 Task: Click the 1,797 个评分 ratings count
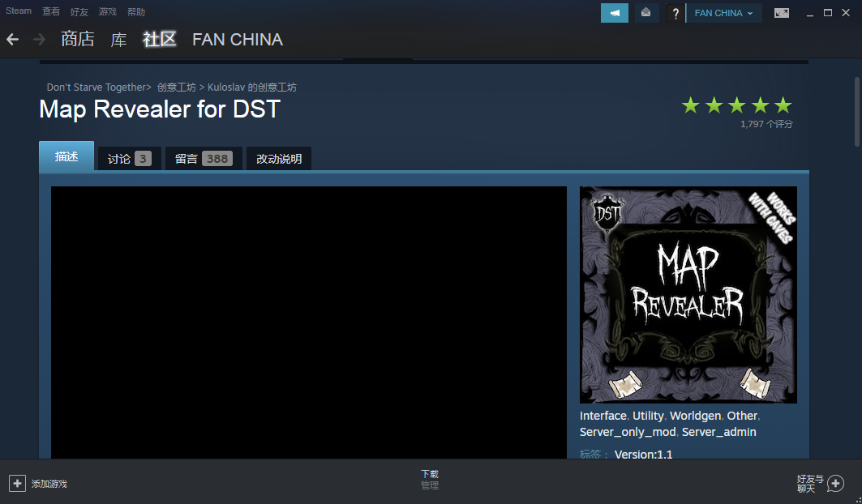[x=766, y=124]
